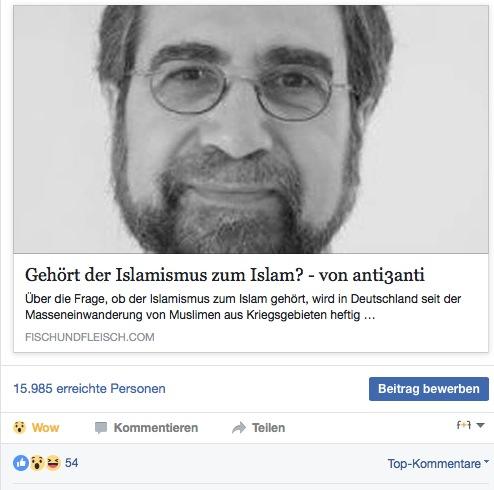Click the FISCHUNDFLEISCH.COM source link

90,337
